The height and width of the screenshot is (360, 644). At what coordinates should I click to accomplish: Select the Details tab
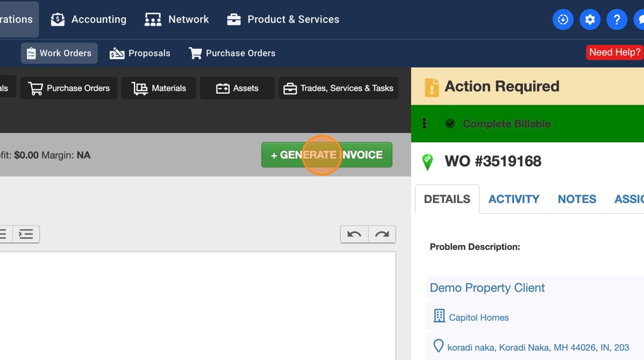pyautogui.click(x=447, y=199)
